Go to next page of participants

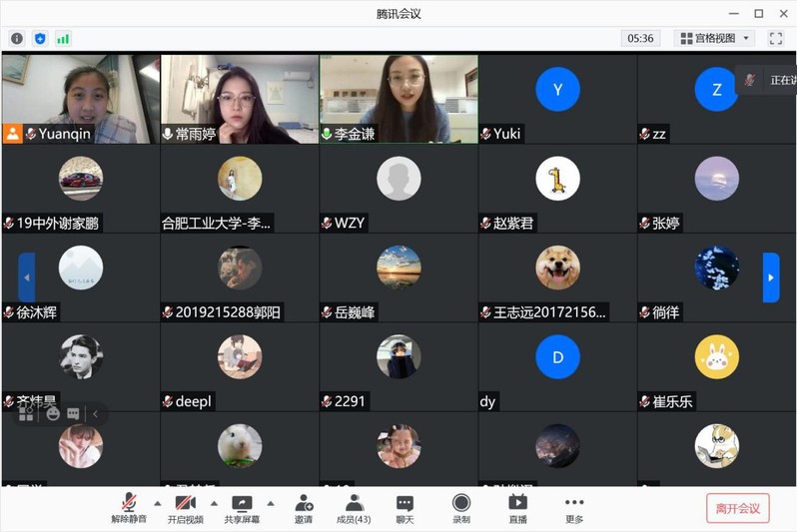(x=771, y=277)
